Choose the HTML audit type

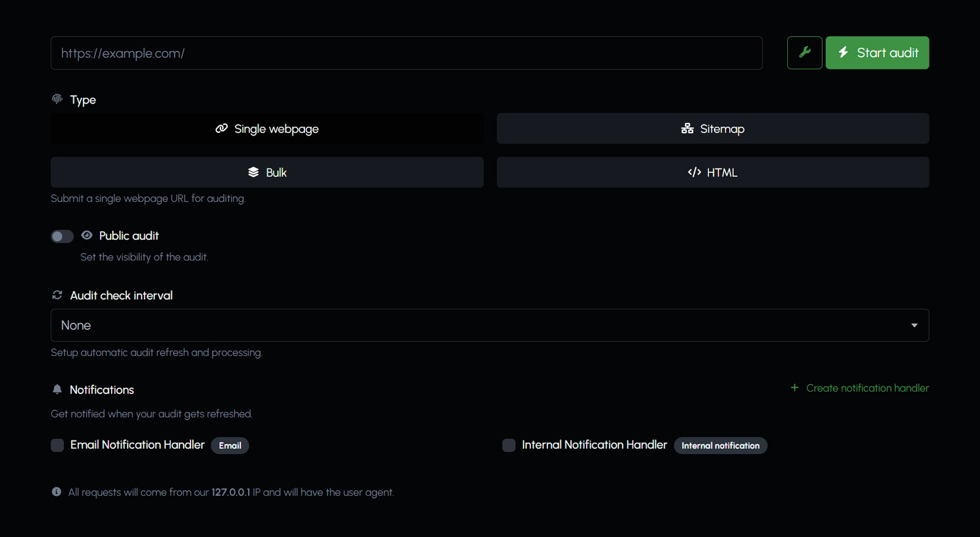713,172
